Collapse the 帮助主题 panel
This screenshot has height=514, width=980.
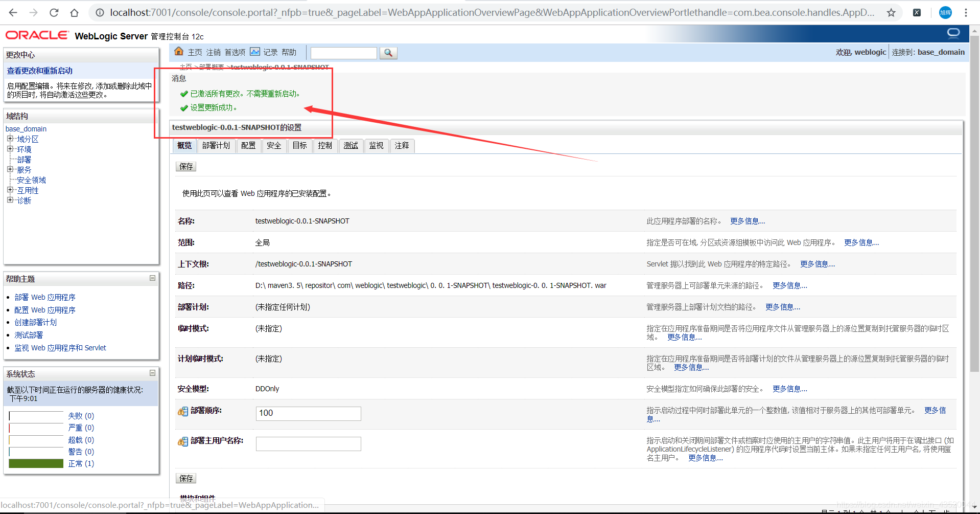(x=152, y=278)
